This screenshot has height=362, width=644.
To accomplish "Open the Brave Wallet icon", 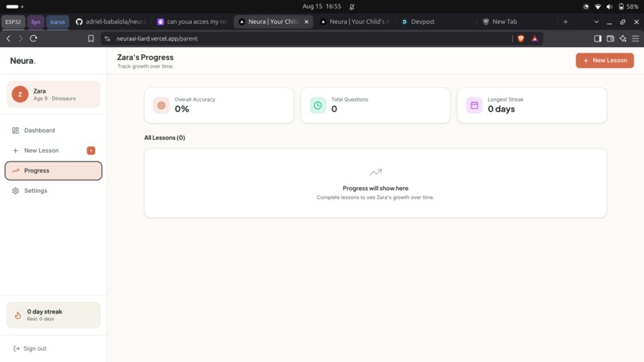I will tap(610, 38).
